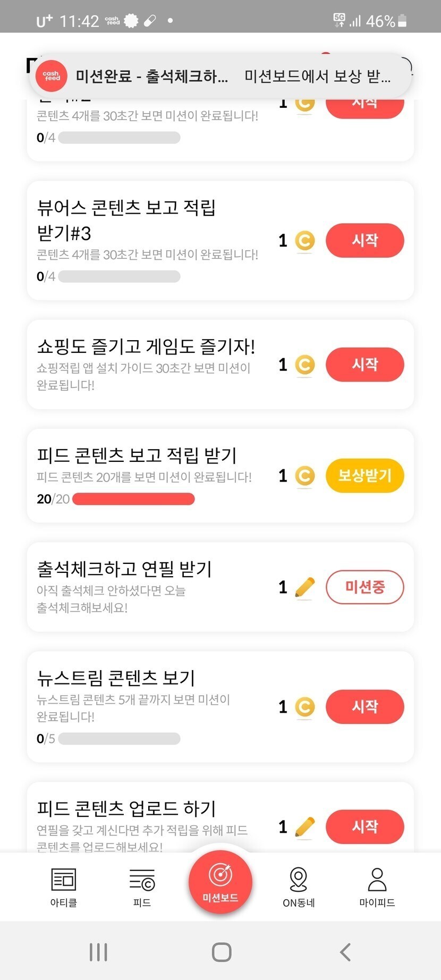Open the 피드 feed icon
Screen dimensions: 441x980
pos(142,881)
